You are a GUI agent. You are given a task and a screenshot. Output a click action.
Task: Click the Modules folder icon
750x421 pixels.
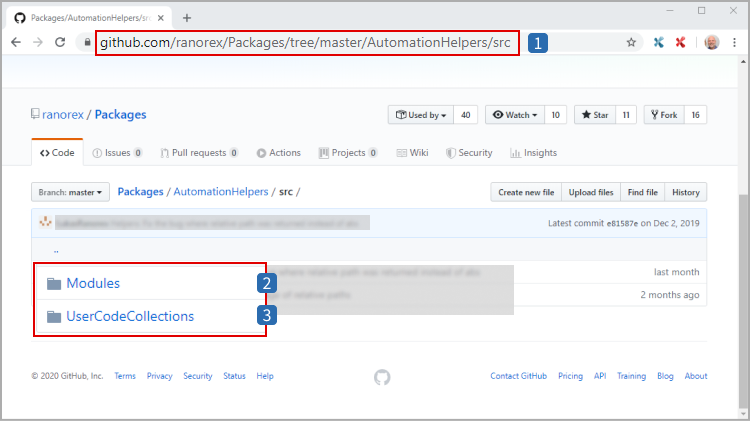pyautogui.click(x=54, y=284)
